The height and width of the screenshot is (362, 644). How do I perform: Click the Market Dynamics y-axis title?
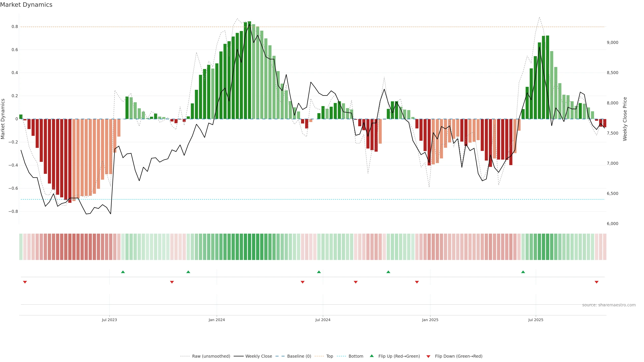pyautogui.click(x=3, y=119)
